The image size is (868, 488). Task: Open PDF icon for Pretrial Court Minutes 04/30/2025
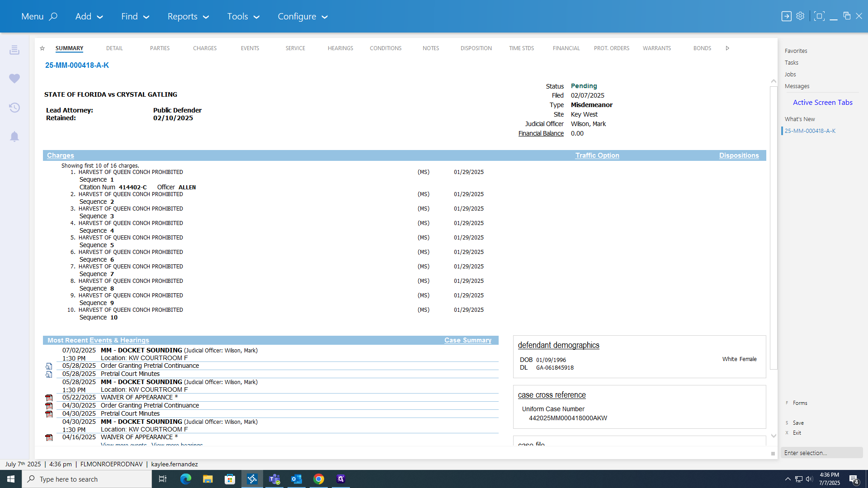(49, 414)
